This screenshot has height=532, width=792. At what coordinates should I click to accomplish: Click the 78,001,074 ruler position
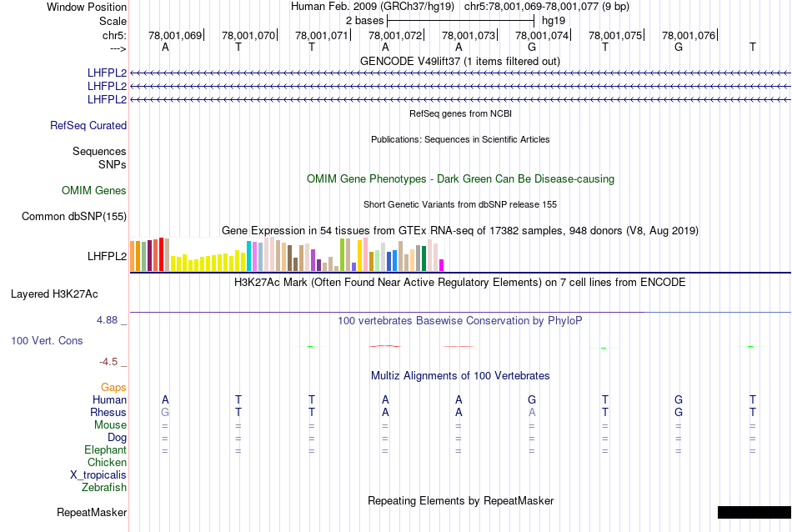tap(541, 35)
